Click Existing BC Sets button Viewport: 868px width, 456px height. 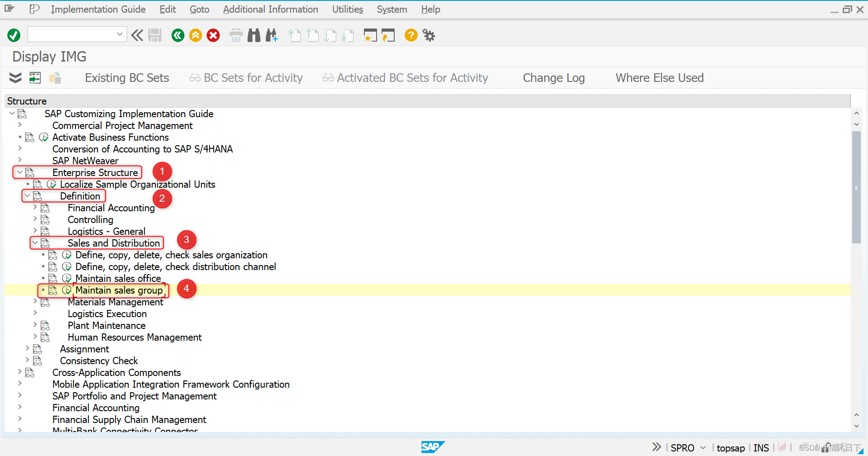pos(127,78)
